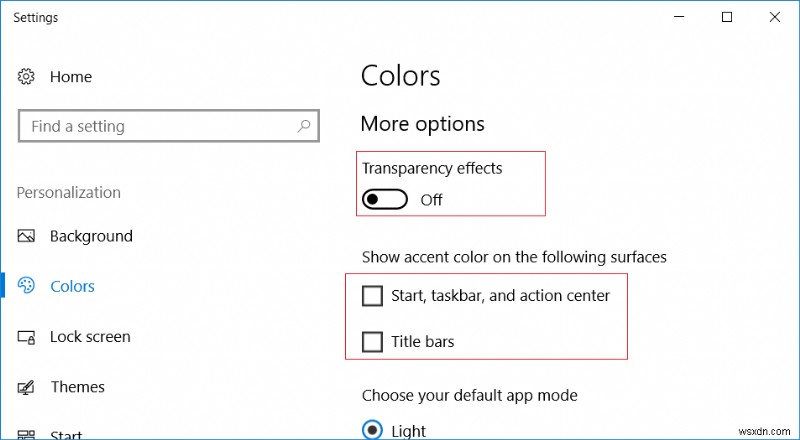The width and height of the screenshot is (800, 440).
Task: Toggle the Transparency effects switch
Action: tap(385, 199)
